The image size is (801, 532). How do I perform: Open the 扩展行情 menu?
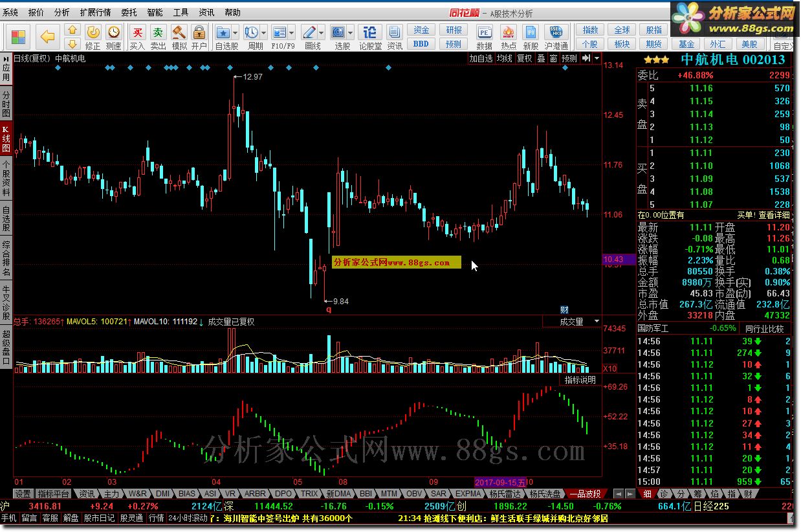95,12
